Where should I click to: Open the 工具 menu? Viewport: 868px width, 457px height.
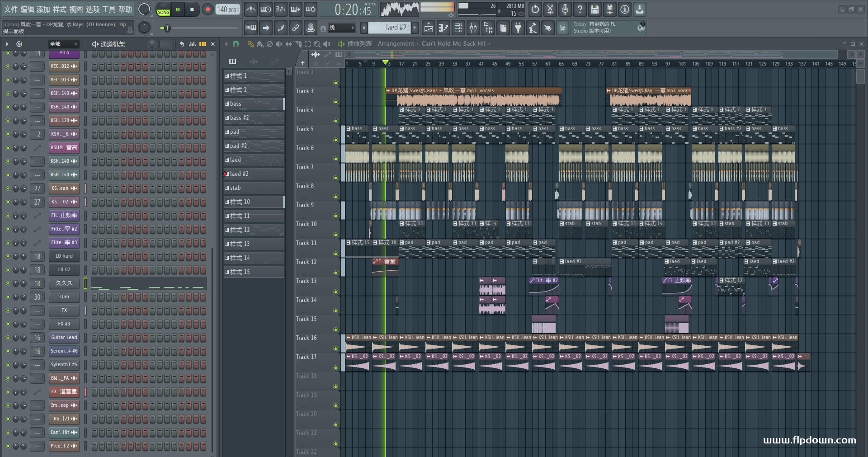point(109,9)
